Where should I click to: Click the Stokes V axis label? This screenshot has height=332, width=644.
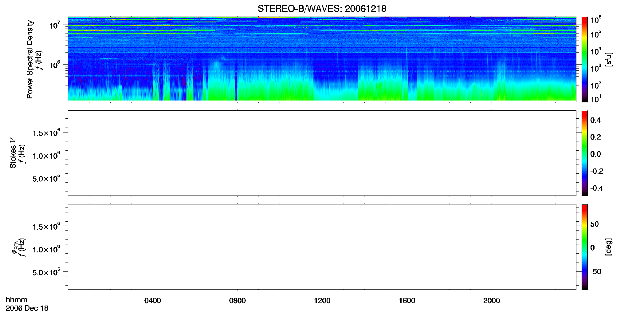point(13,153)
